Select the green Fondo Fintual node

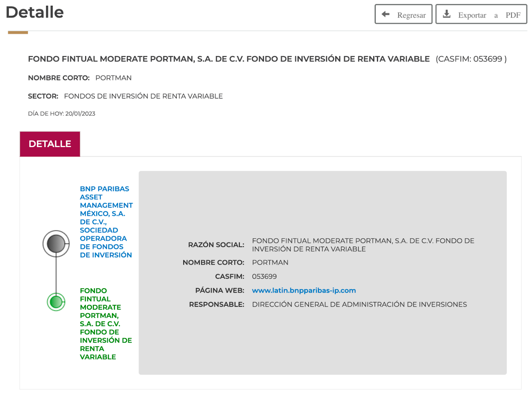56,302
